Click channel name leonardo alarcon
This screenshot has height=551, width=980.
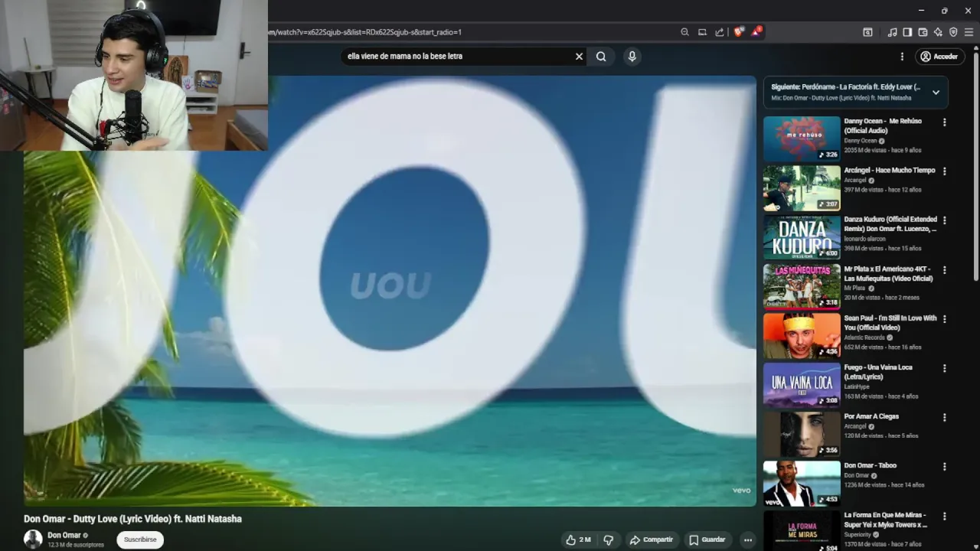(864, 239)
